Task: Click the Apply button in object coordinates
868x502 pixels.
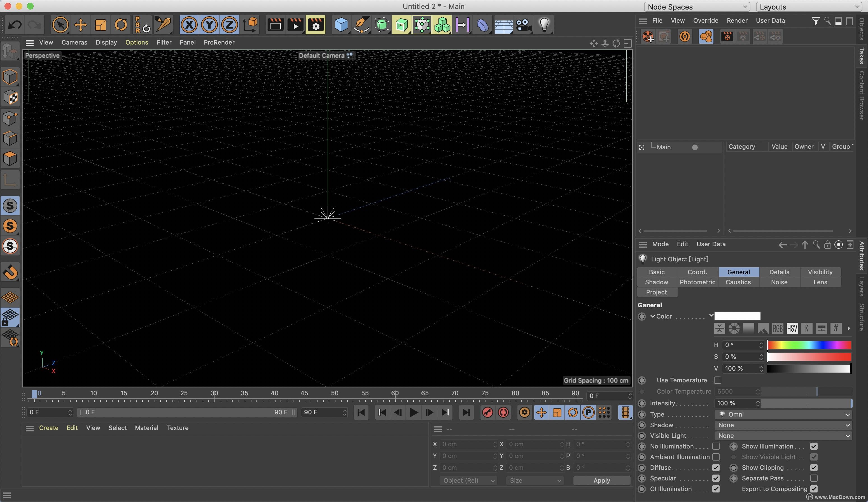Action: pyautogui.click(x=601, y=480)
